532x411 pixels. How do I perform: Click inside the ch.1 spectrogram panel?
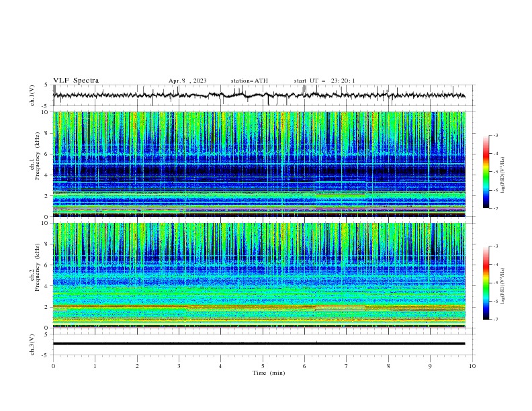tap(259, 164)
